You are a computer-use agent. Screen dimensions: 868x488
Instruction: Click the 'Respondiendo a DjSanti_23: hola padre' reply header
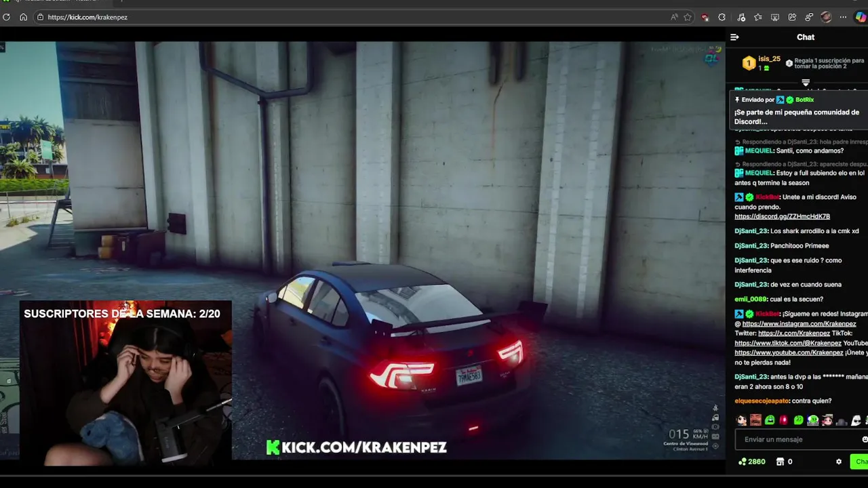click(802, 142)
